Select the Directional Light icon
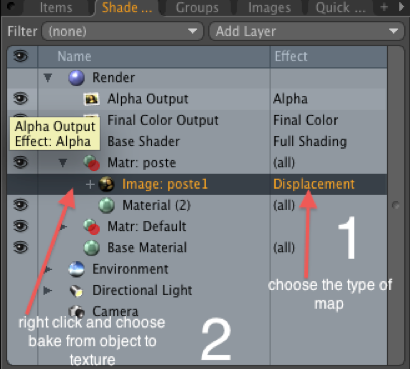Screen dimensions: 410x369 pos(76,291)
